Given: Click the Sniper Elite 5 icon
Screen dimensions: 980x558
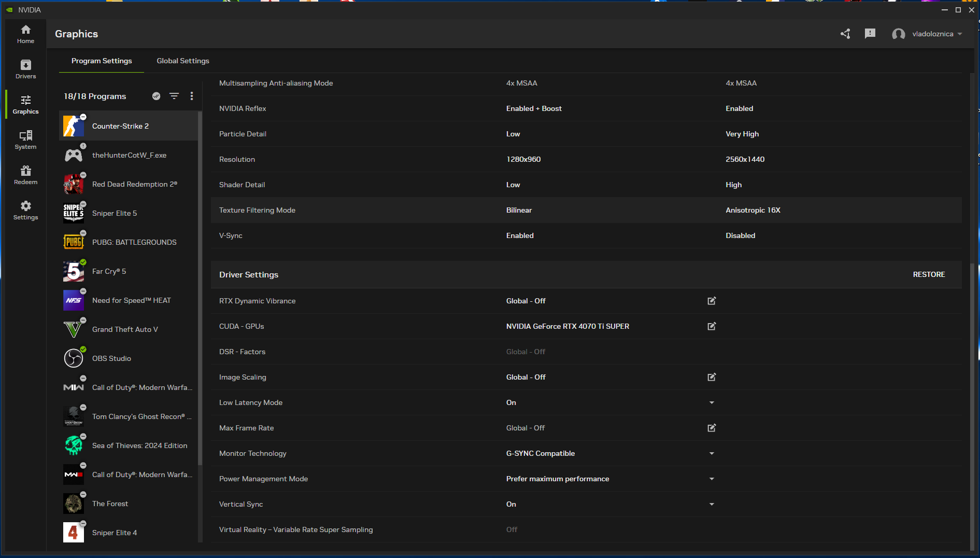Looking at the screenshot, I should (73, 213).
